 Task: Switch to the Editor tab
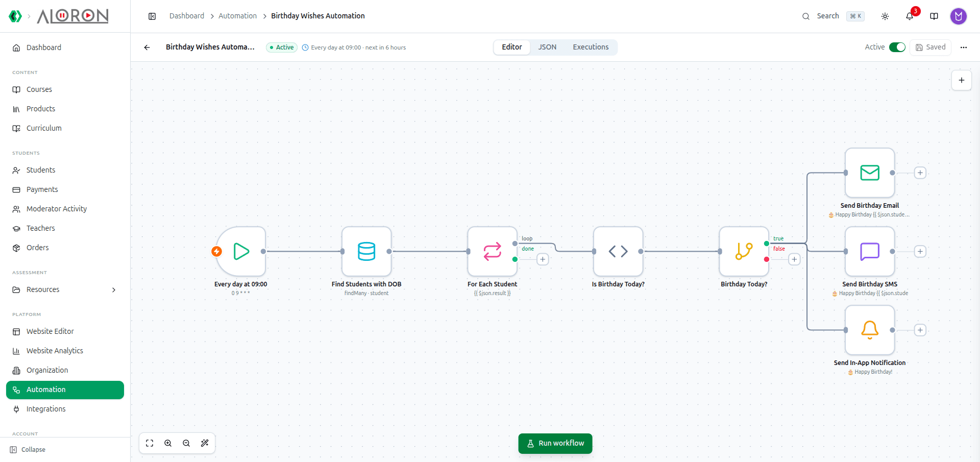coord(511,47)
